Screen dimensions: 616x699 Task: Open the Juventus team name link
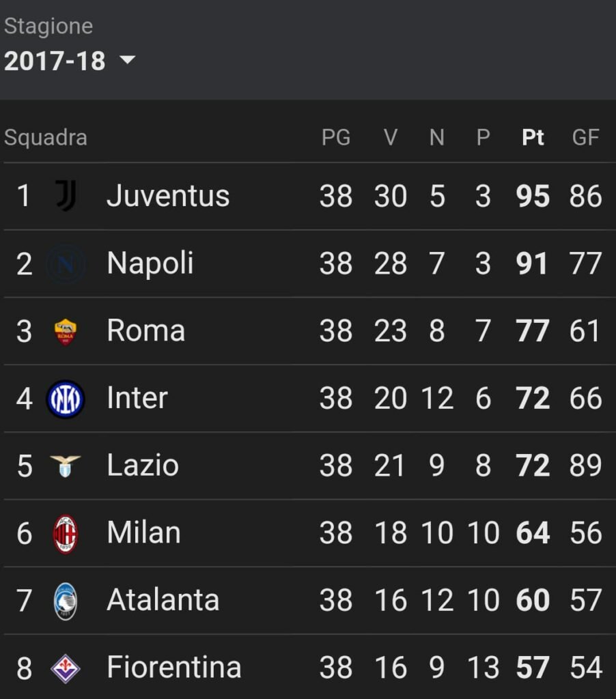click(168, 196)
